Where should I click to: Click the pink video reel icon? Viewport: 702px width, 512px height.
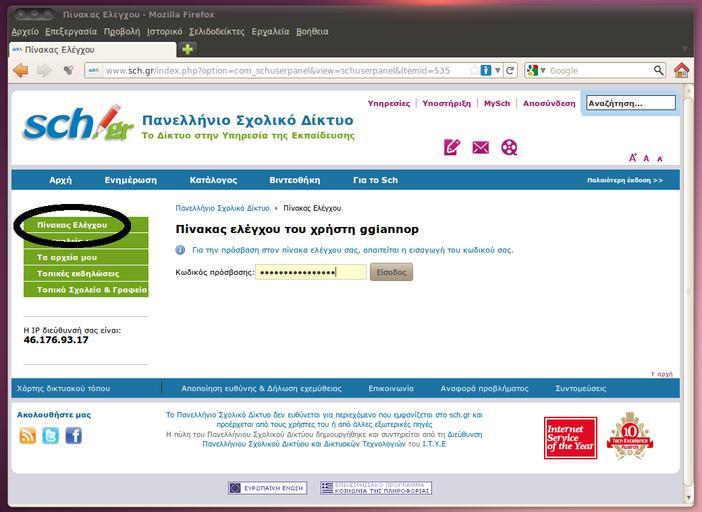click(509, 147)
